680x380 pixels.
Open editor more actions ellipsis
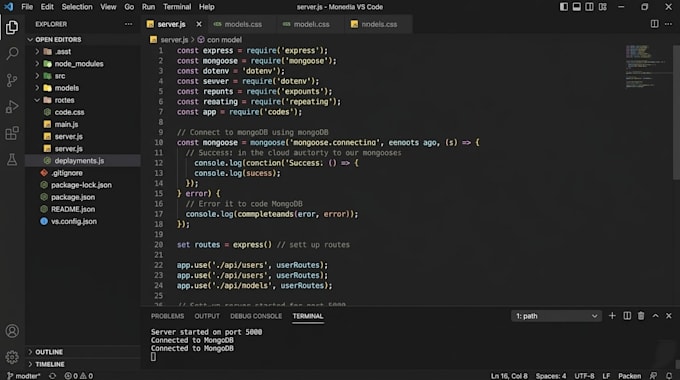668,24
